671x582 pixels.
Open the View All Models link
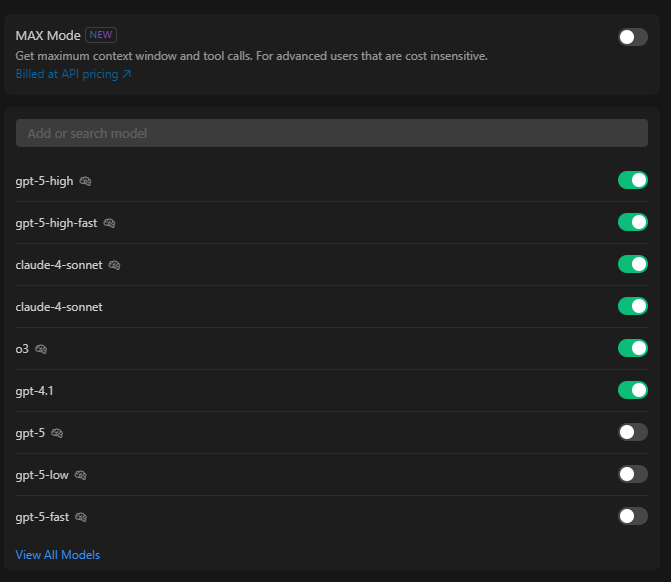(58, 555)
